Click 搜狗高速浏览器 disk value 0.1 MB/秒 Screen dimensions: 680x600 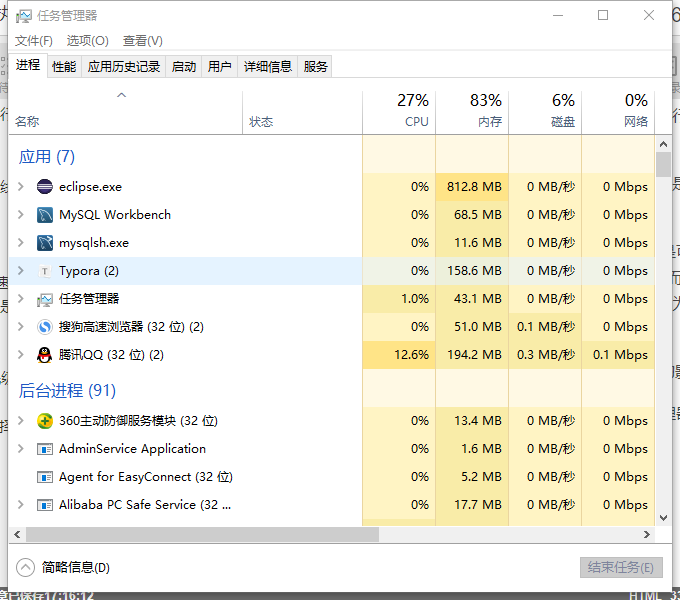pyautogui.click(x=546, y=327)
